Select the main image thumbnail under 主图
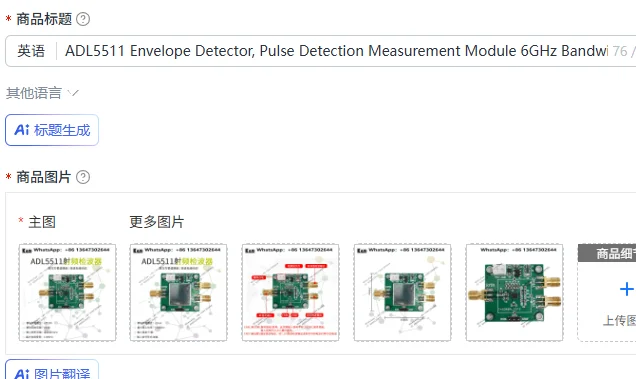 [67, 292]
